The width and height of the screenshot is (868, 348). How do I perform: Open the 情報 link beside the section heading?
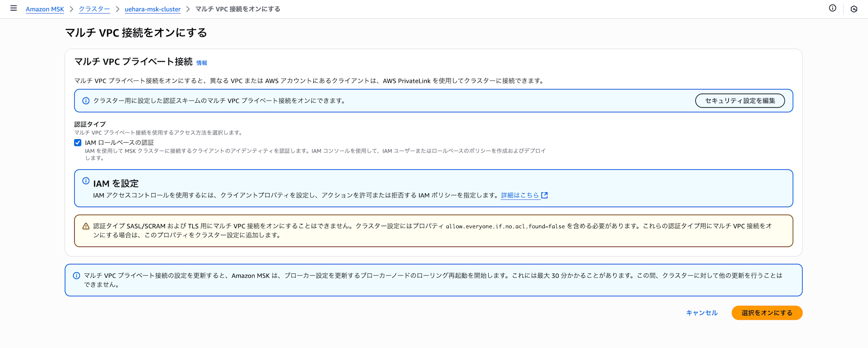coord(202,63)
